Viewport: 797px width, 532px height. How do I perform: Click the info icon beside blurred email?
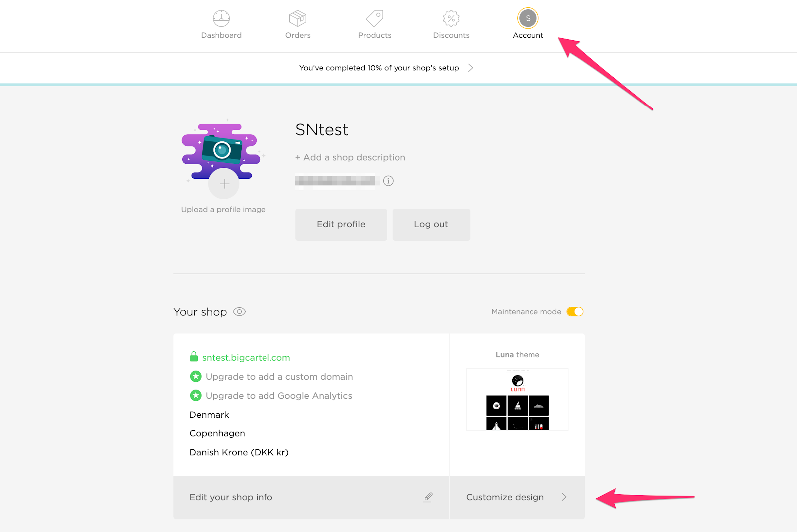(x=388, y=181)
